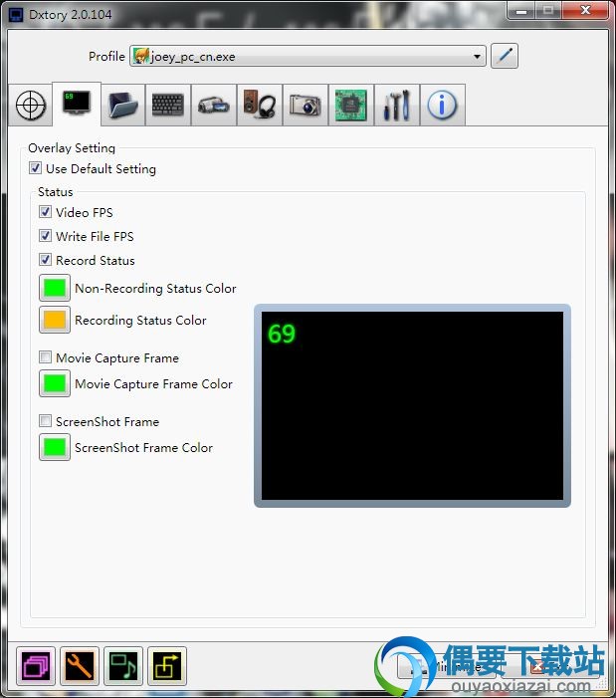Change the Movie Capture Frame Color swatch

55,383
